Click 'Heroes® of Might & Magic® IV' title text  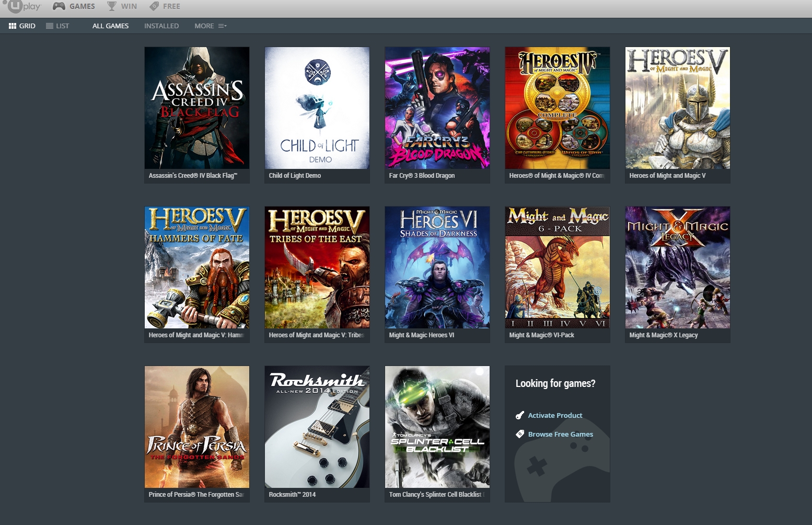click(x=556, y=176)
